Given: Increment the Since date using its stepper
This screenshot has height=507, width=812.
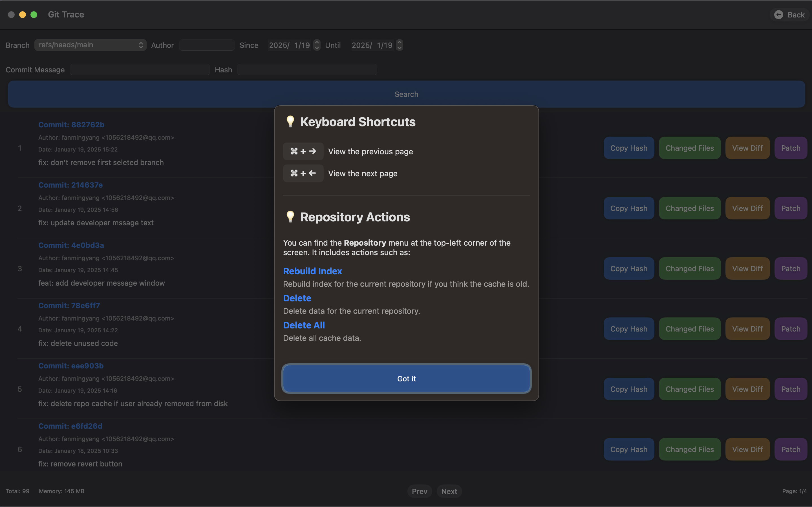Looking at the screenshot, I should pos(316,43).
